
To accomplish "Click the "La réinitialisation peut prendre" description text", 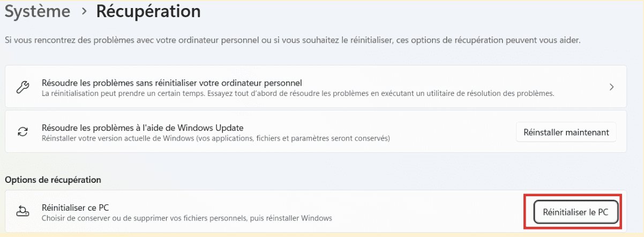I will 297,93.
